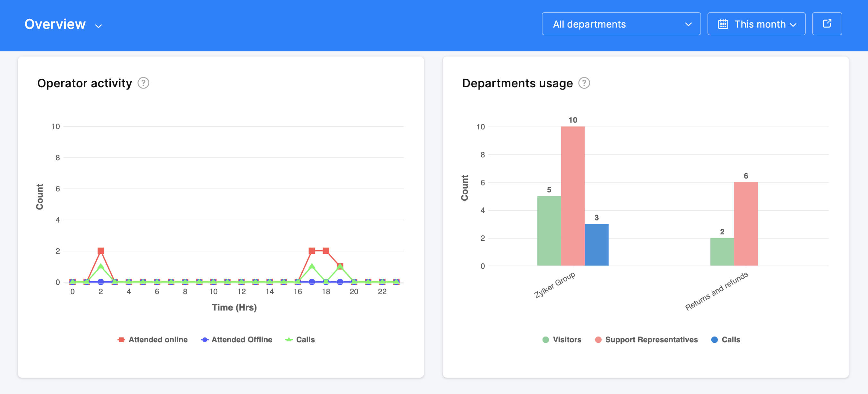The width and height of the screenshot is (868, 394).
Task: Open the All departments dropdown
Action: [621, 24]
